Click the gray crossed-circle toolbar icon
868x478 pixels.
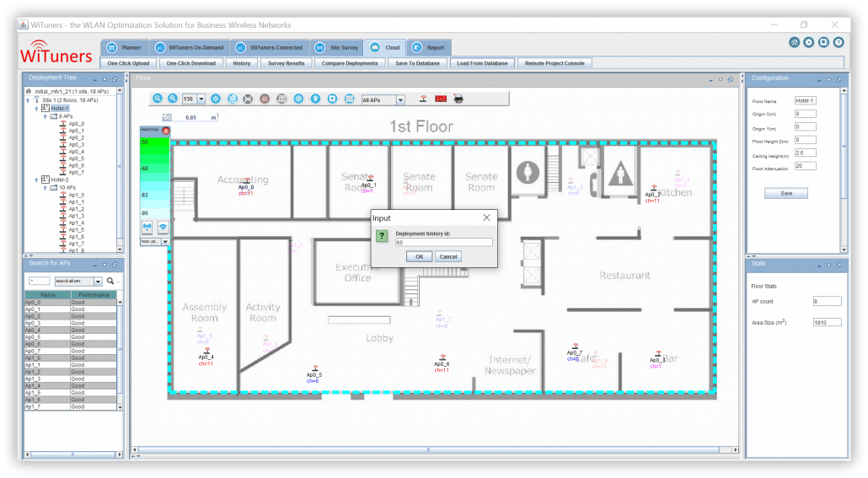click(248, 99)
